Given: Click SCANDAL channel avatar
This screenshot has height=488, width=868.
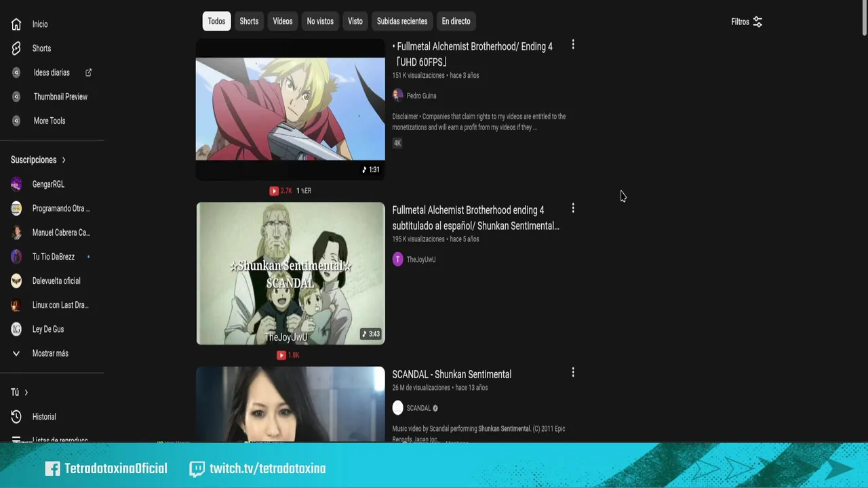Looking at the screenshot, I should click(397, 408).
